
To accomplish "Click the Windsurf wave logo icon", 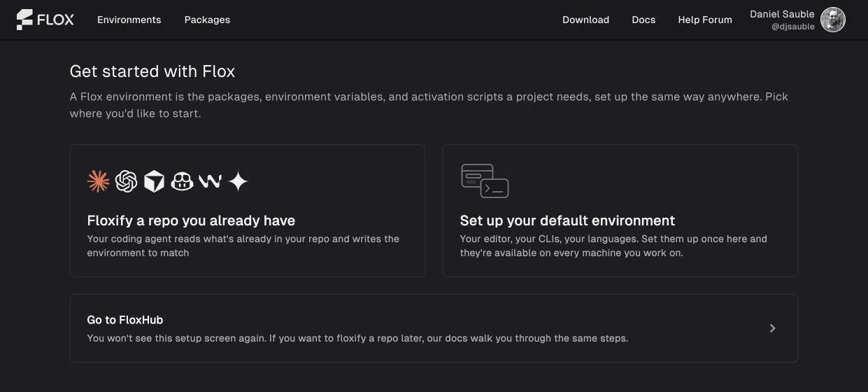I will pos(210,182).
